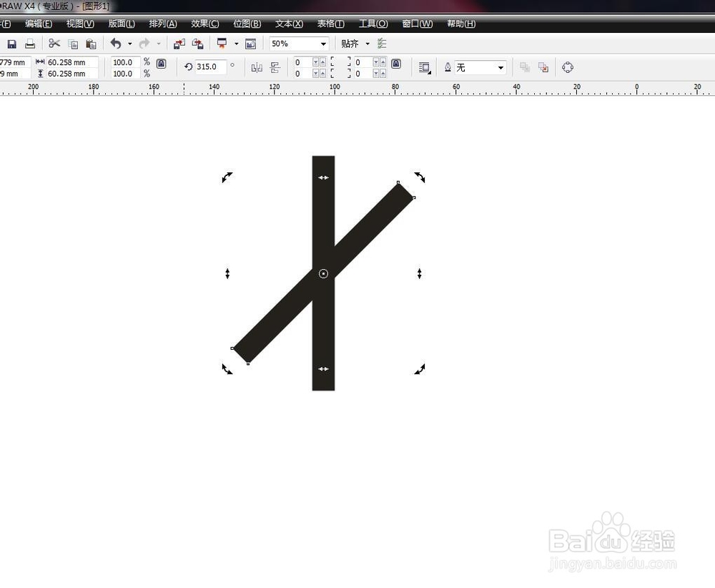
Task: Expand the 贴齐 snap dropdown arrow
Action: pos(368,44)
